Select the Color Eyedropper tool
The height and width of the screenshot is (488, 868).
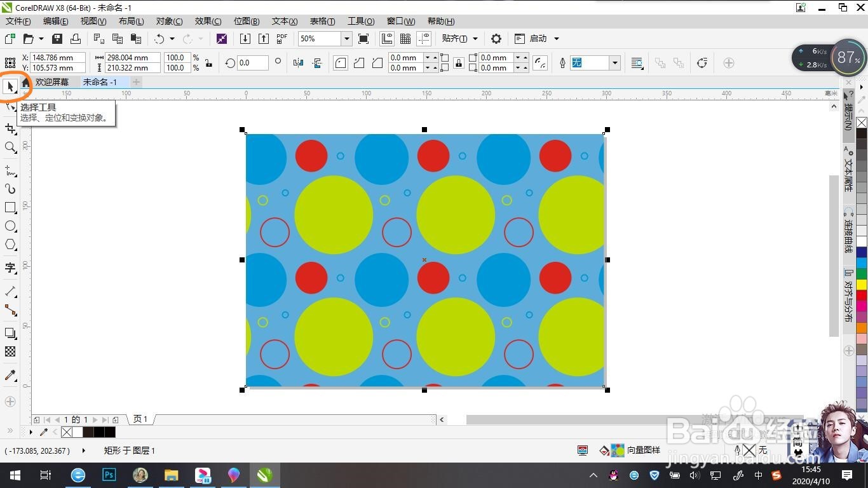point(10,376)
